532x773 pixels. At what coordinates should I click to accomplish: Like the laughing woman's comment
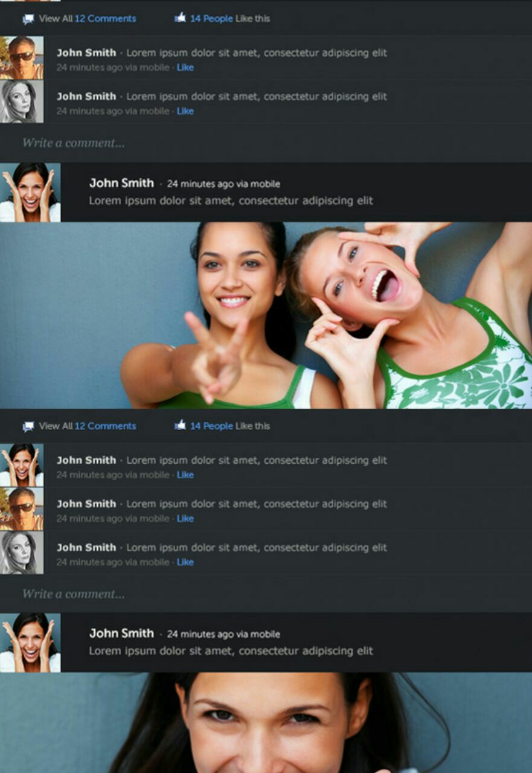185,475
